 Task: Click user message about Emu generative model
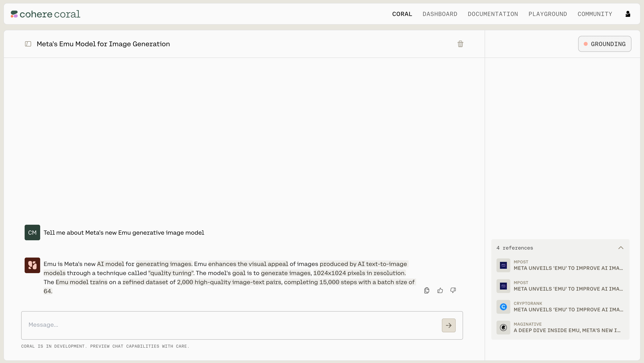pyautogui.click(x=124, y=233)
